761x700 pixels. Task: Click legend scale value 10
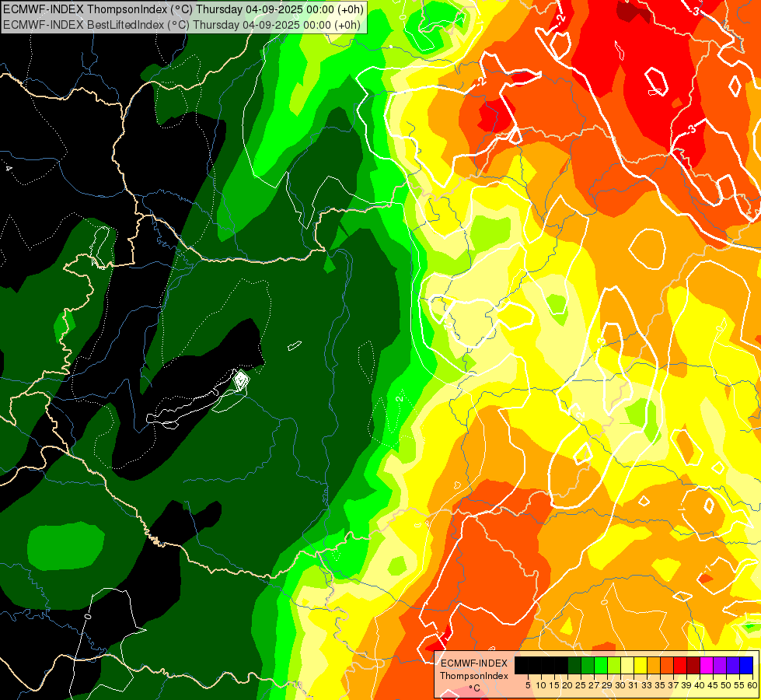[x=541, y=685]
